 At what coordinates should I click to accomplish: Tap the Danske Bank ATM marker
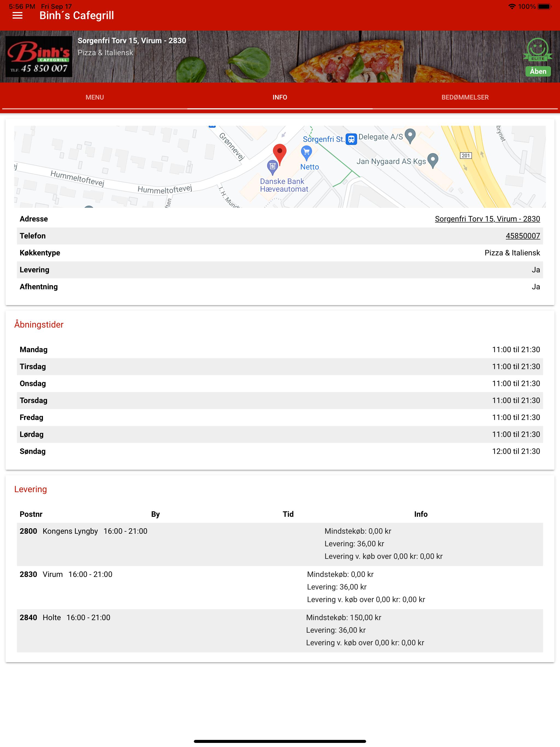[x=272, y=168]
